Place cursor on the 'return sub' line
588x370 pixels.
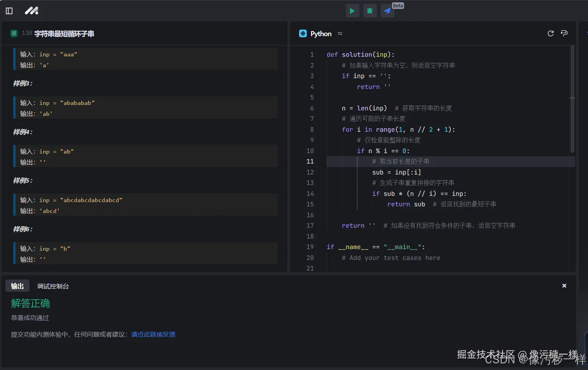(x=406, y=204)
